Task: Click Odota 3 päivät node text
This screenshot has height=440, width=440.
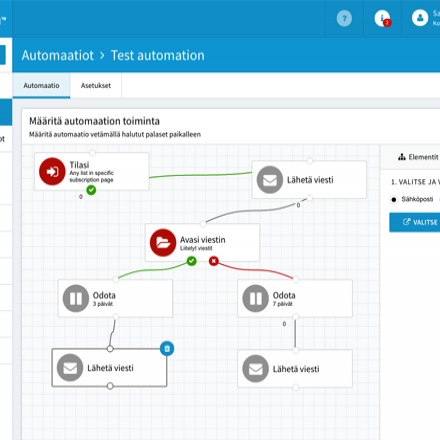Action: (x=104, y=299)
